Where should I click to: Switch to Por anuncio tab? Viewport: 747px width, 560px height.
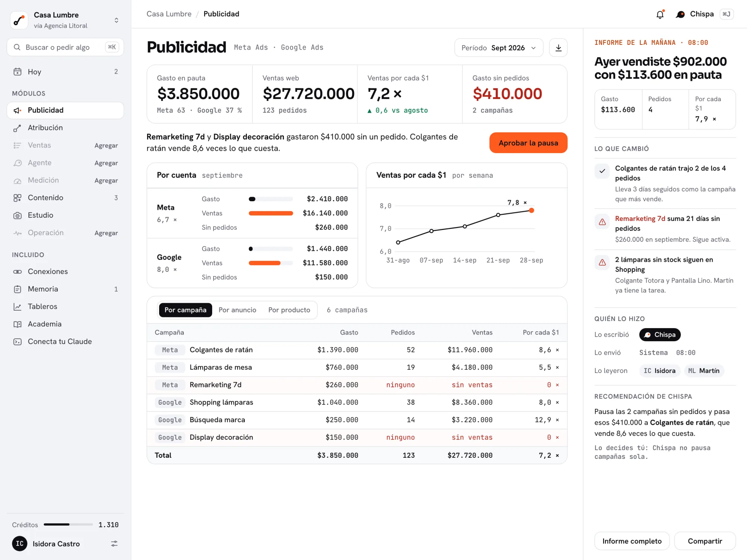pyautogui.click(x=237, y=310)
